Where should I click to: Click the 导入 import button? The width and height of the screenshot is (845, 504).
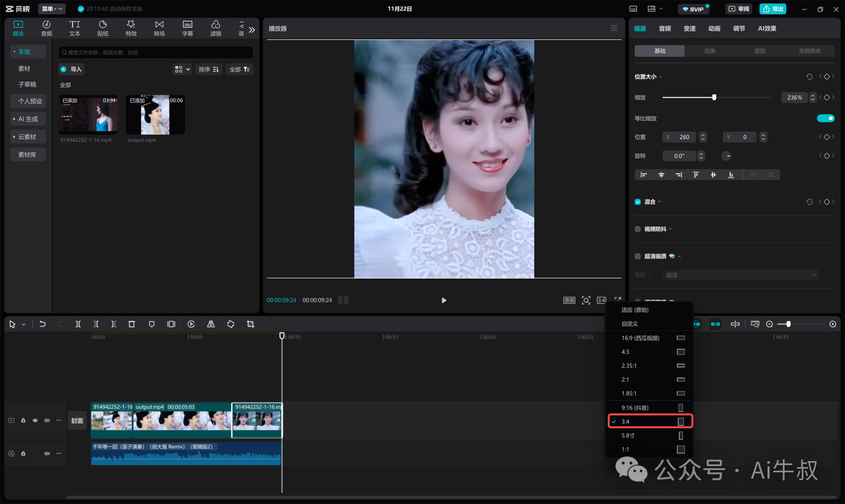[x=71, y=69]
